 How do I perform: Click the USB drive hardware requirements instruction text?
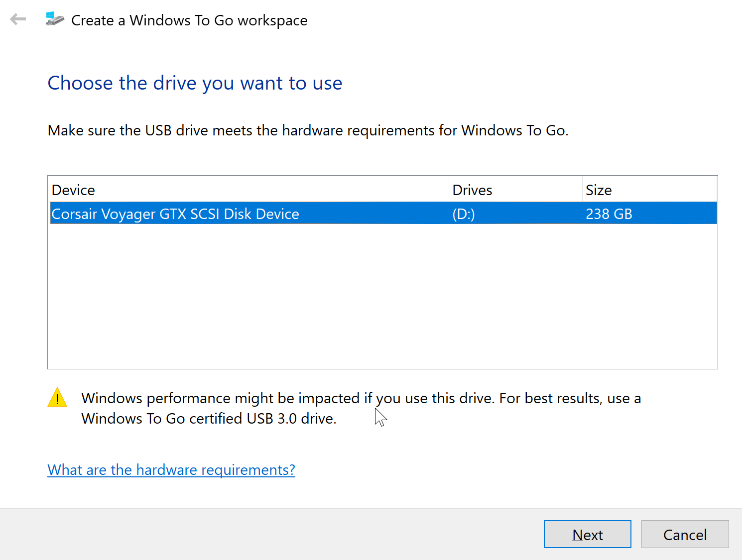(x=308, y=130)
